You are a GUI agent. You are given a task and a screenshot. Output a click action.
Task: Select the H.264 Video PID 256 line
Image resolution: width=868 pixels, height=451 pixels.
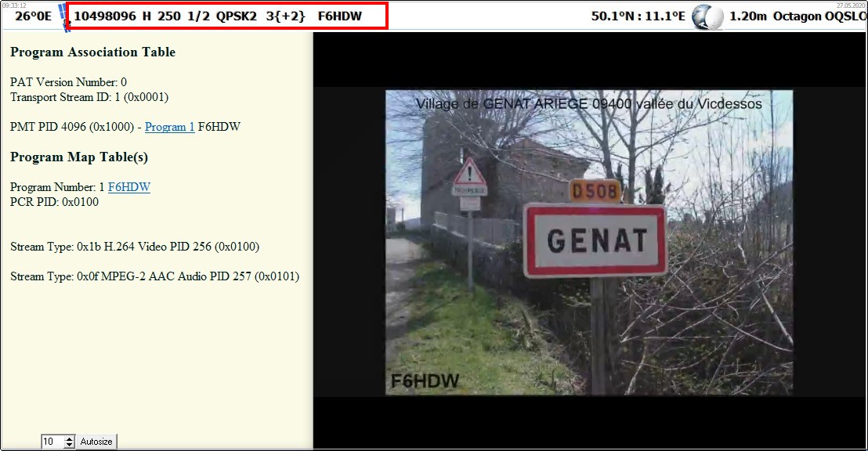pyautogui.click(x=135, y=247)
